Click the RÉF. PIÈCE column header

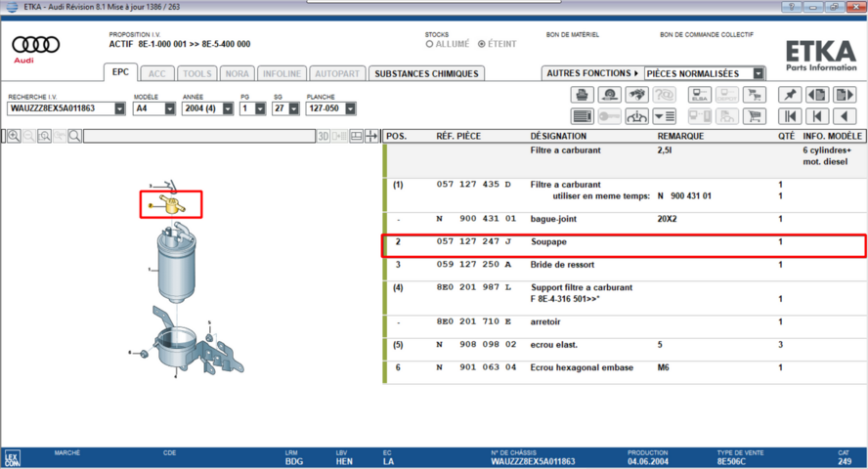coord(458,136)
